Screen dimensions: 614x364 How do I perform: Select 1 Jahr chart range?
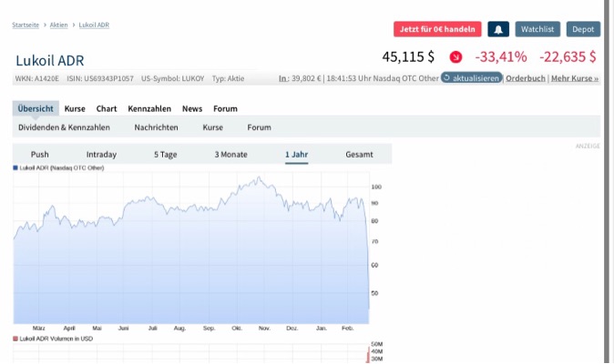[296, 155]
